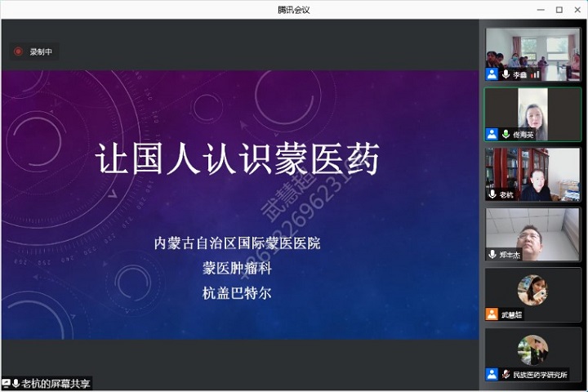Click the red recording indicator icon
The image size is (588, 392).
point(18,51)
